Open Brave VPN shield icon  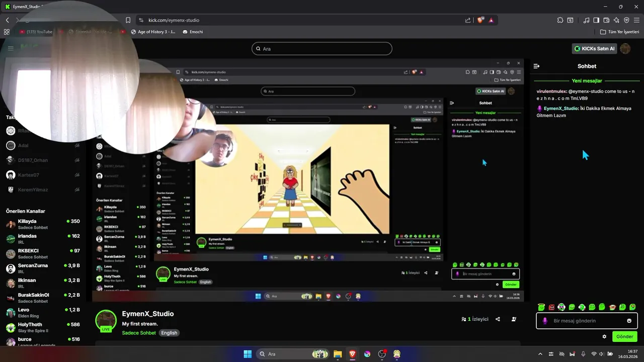coord(626,20)
